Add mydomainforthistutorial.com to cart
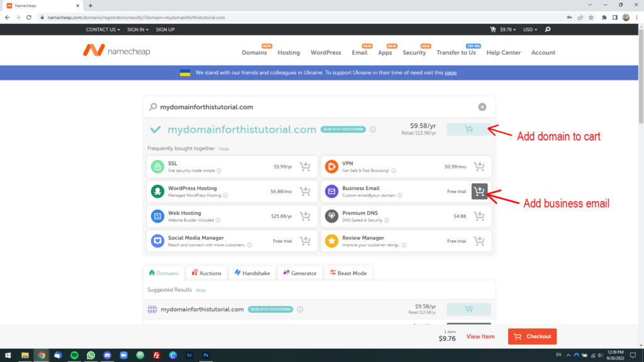644x362 pixels. pos(469,129)
